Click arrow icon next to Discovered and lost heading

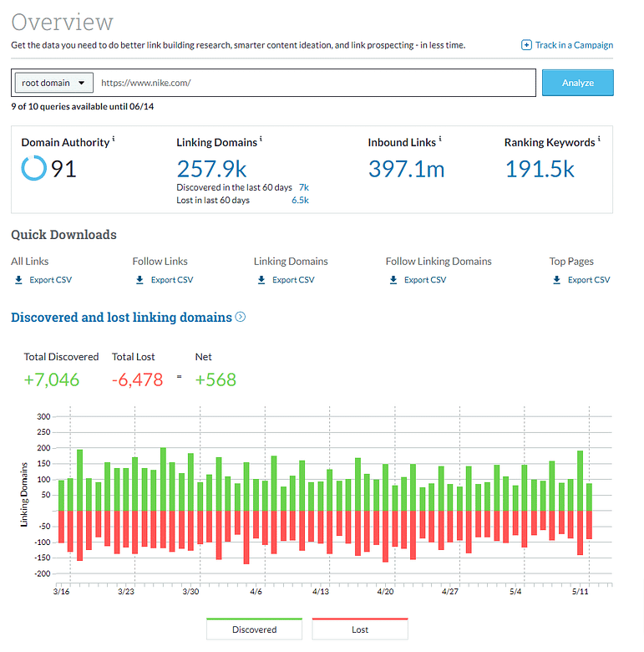pos(241,317)
